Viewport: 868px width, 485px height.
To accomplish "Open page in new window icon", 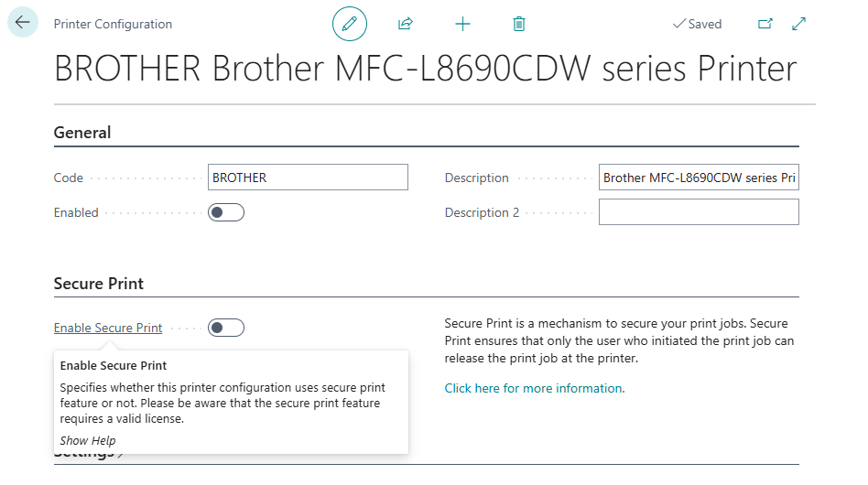I will click(765, 24).
